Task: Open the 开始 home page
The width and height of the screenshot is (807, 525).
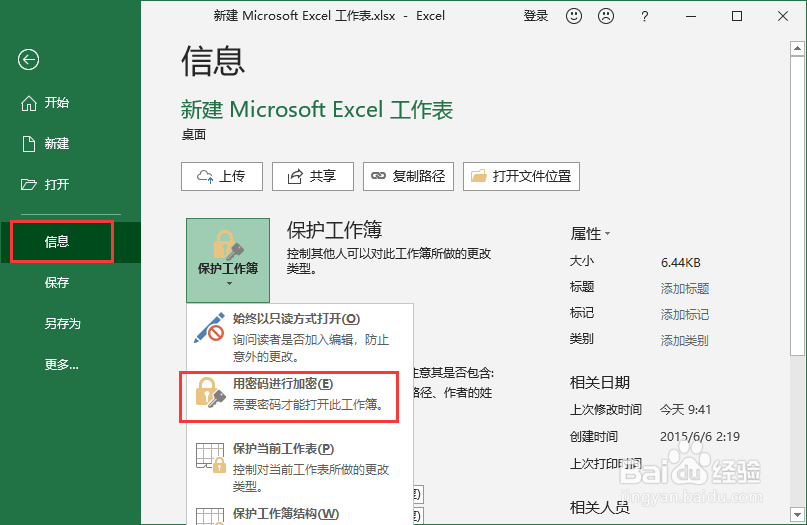Action: (x=45, y=103)
